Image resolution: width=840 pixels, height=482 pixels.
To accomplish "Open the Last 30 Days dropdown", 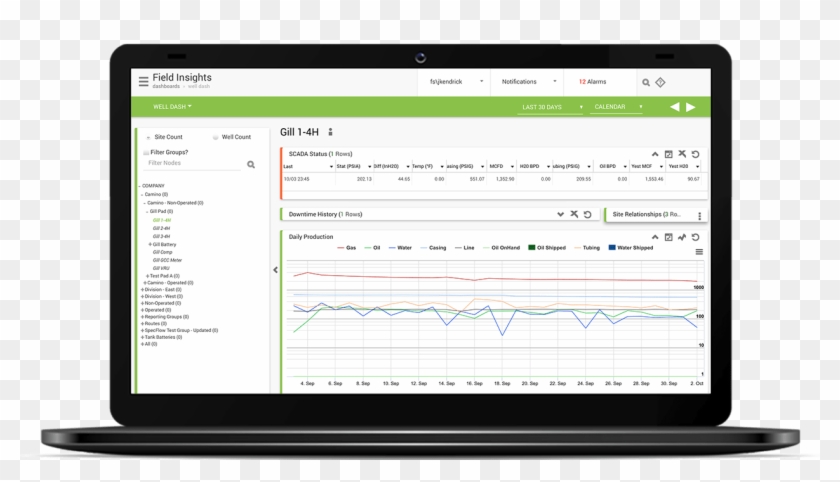I will pos(551,107).
